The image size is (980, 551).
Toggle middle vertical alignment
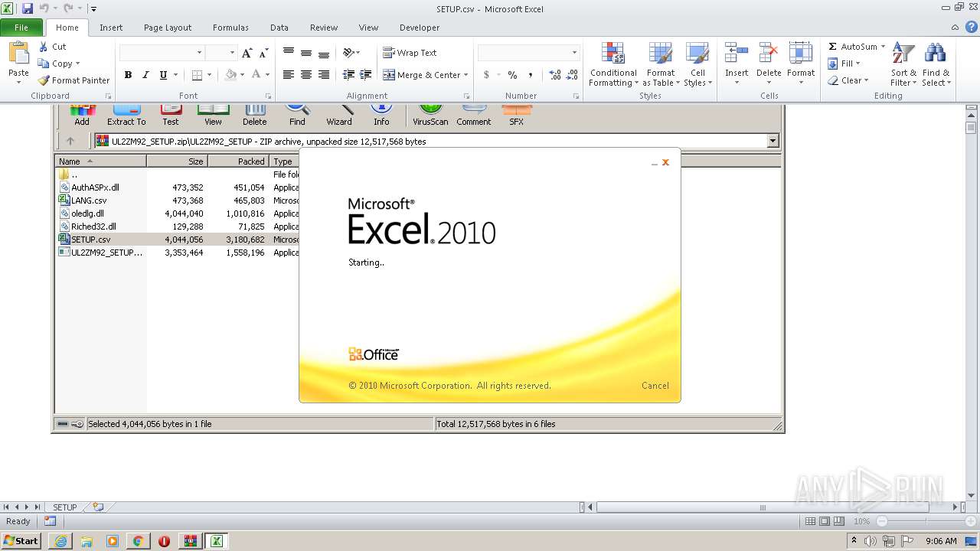pyautogui.click(x=306, y=53)
